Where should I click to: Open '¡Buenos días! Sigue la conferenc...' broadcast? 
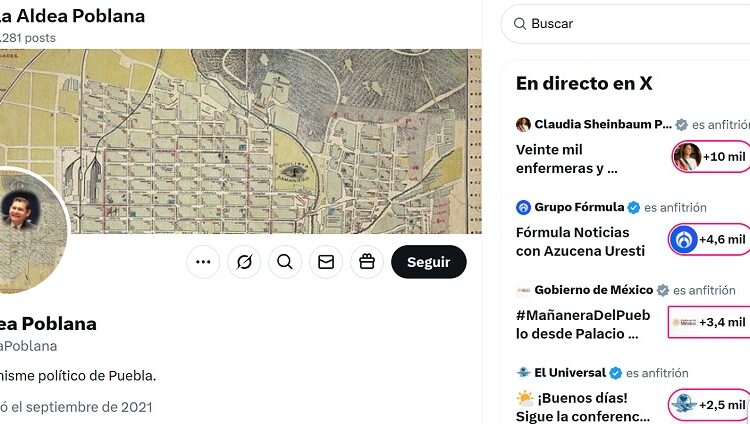coord(583,407)
